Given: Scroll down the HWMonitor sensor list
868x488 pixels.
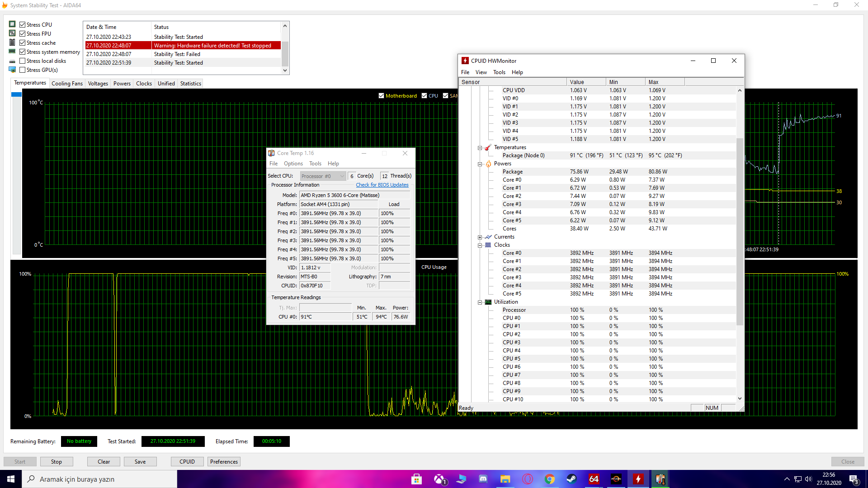Looking at the screenshot, I should point(740,399).
